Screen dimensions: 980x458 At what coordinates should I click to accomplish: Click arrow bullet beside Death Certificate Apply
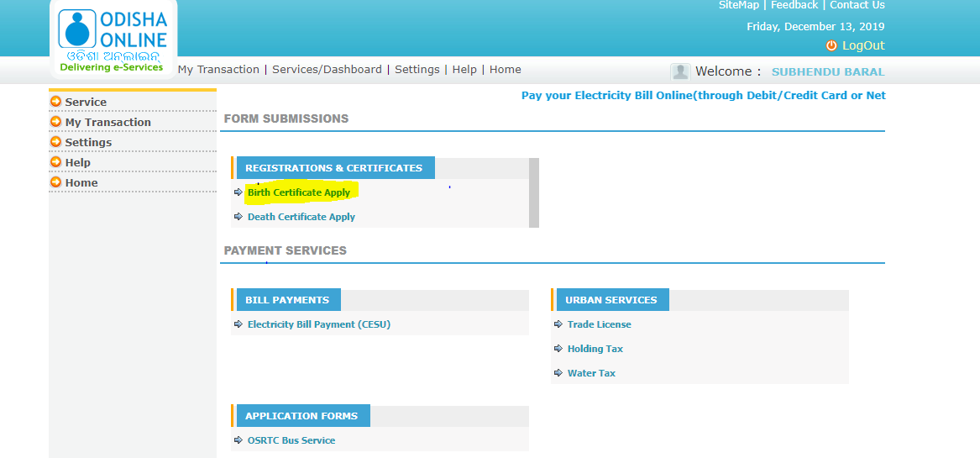pos(238,217)
